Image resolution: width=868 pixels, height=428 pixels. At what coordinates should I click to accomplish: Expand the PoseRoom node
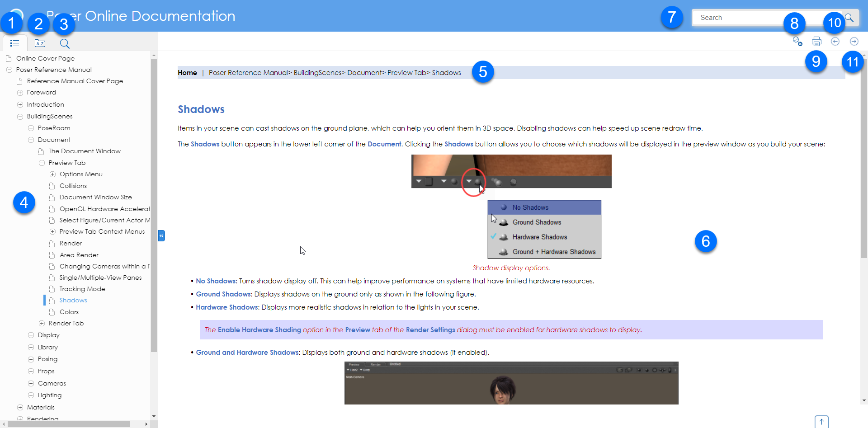31,128
